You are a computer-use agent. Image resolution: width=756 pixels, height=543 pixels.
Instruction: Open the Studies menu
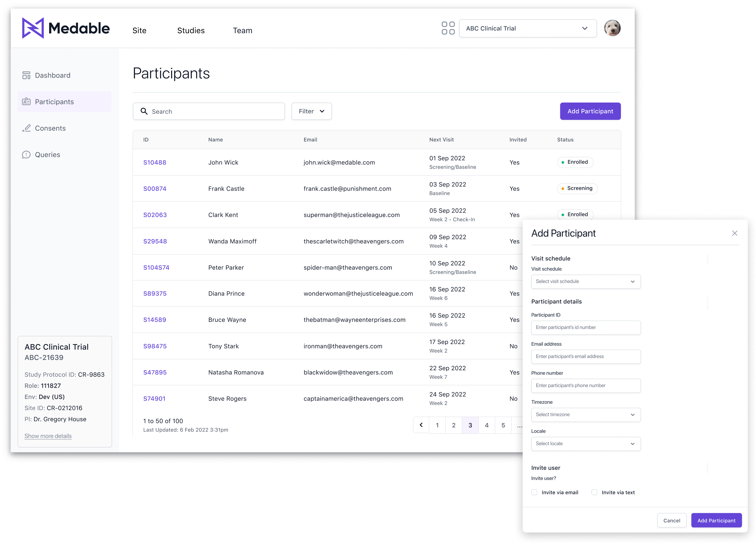[191, 31]
